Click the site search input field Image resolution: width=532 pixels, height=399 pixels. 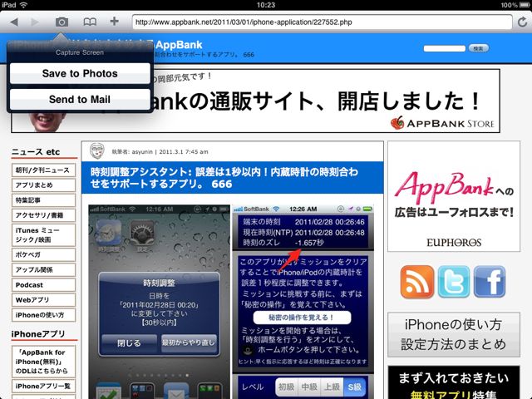(x=445, y=48)
